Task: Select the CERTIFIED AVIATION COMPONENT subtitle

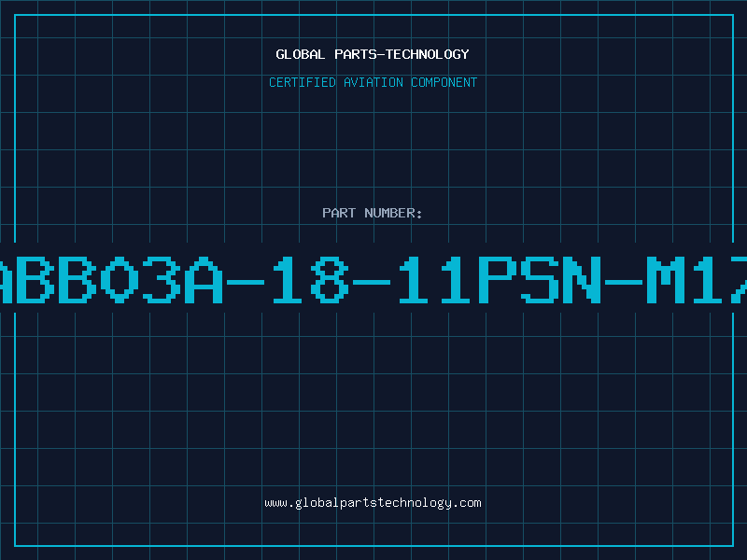Action: [373, 82]
